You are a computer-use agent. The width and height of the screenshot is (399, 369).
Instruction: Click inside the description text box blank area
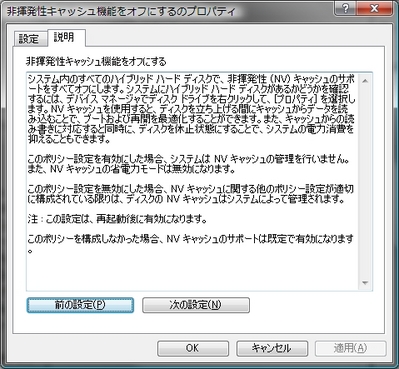click(x=193, y=270)
